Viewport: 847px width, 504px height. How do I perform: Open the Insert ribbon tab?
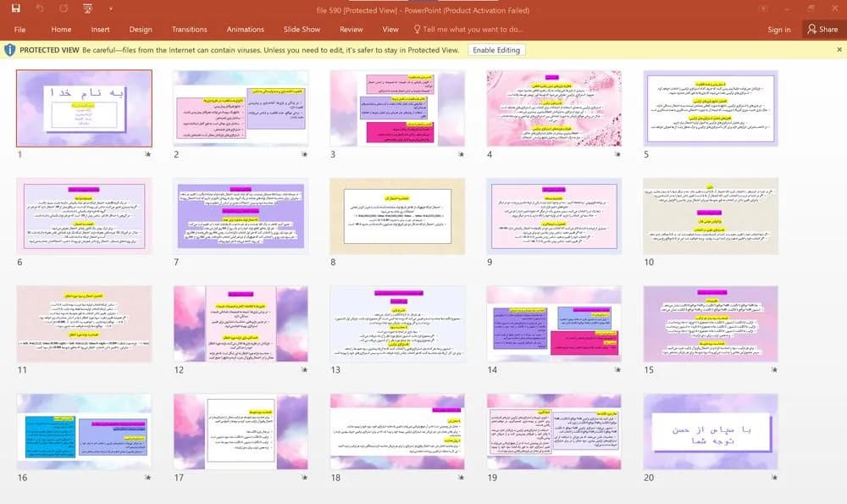[x=101, y=30]
